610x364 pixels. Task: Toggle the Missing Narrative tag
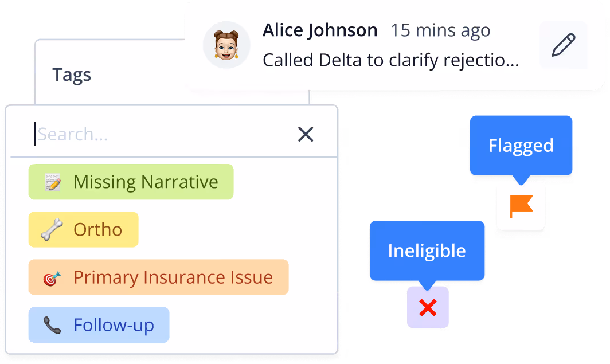point(131,182)
